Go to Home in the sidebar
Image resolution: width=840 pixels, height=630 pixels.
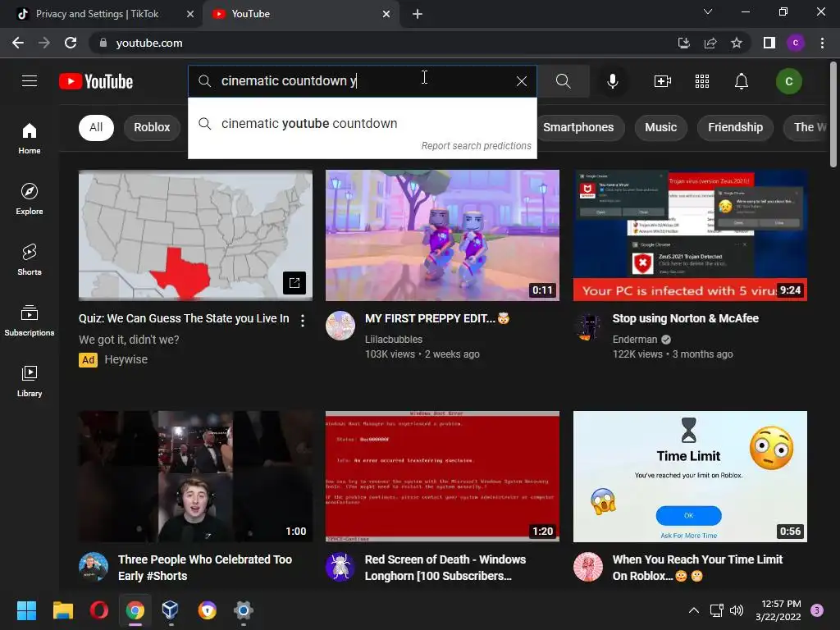[30, 138]
